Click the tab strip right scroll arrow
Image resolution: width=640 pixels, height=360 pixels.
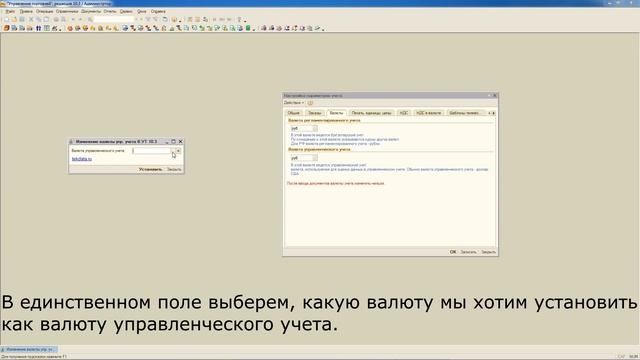(x=494, y=113)
